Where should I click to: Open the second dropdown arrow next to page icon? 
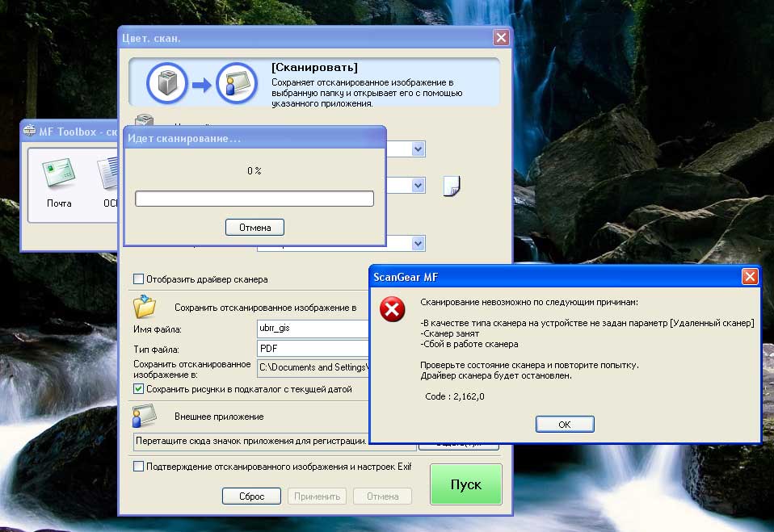(x=418, y=186)
